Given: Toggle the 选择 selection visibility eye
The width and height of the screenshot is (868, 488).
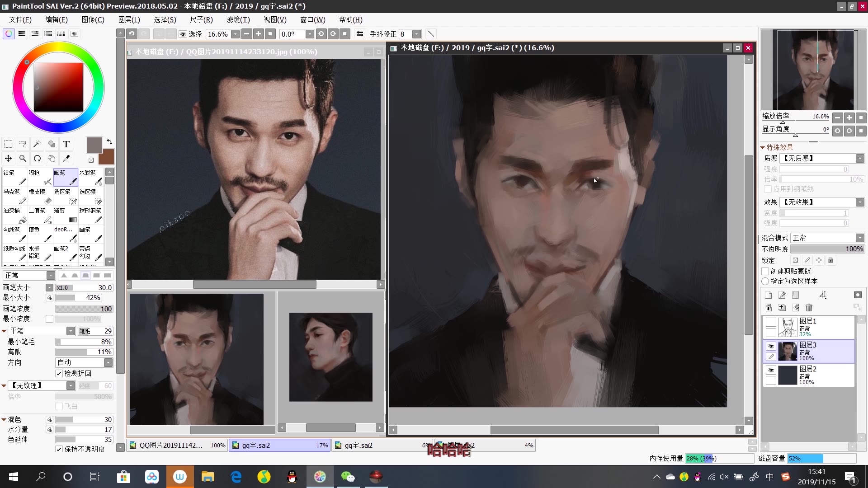Looking at the screenshot, I should point(183,34).
